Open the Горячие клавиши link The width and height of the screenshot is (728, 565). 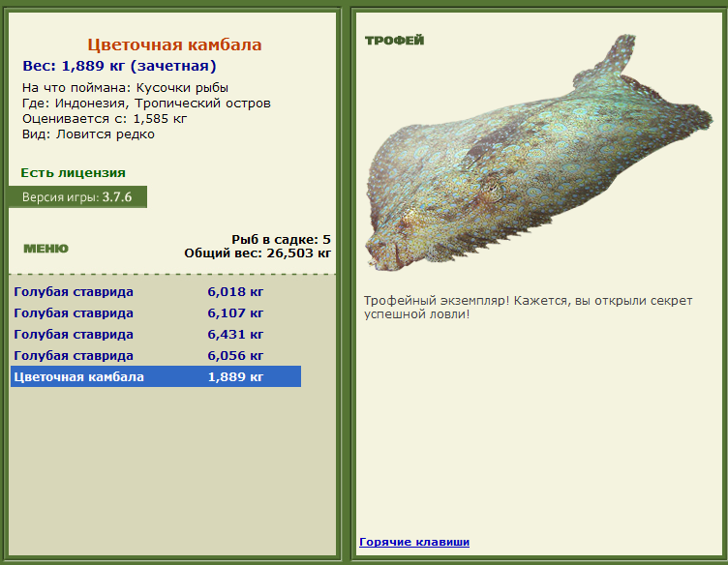click(414, 542)
